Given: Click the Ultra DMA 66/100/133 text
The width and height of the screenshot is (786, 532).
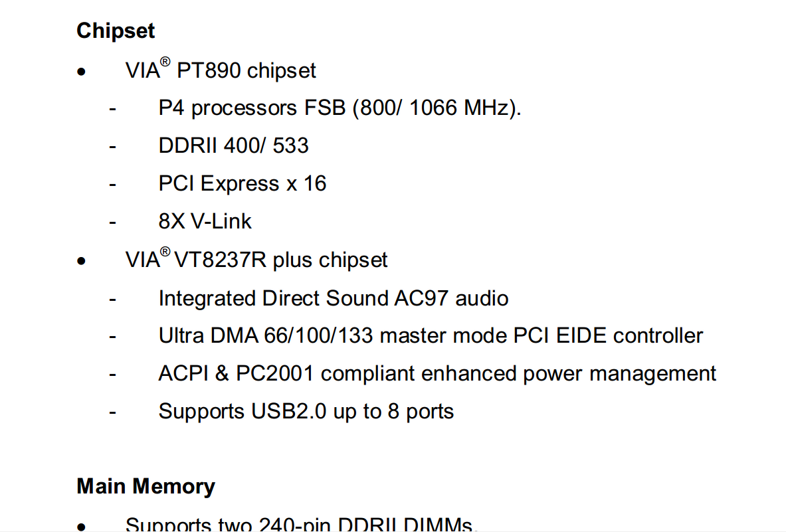Looking at the screenshot, I should point(266,336).
